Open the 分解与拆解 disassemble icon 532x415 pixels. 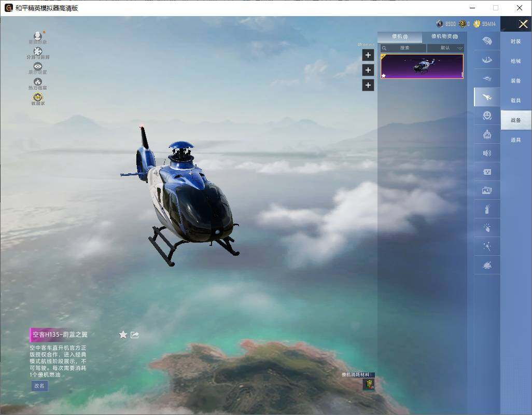37,52
